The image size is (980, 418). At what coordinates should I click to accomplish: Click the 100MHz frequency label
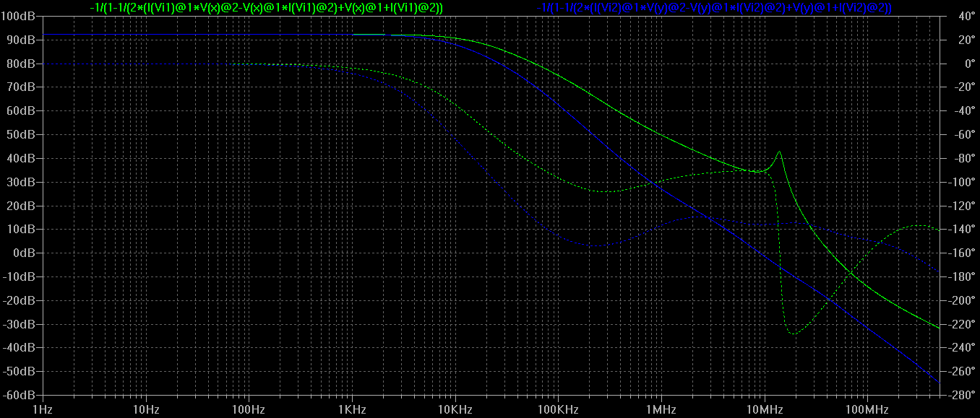tap(866, 410)
